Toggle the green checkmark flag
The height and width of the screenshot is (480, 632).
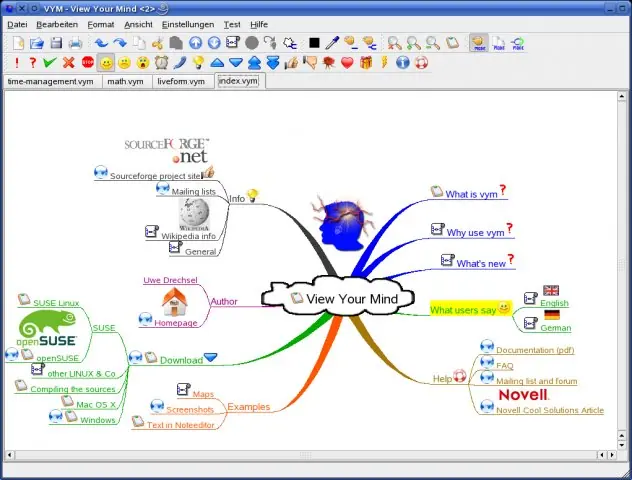tap(50, 62)
